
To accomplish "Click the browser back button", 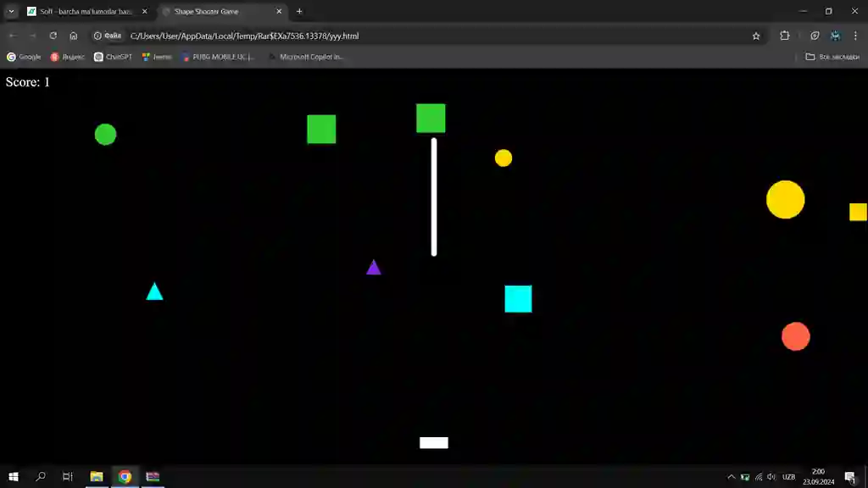I will [12, 36].
